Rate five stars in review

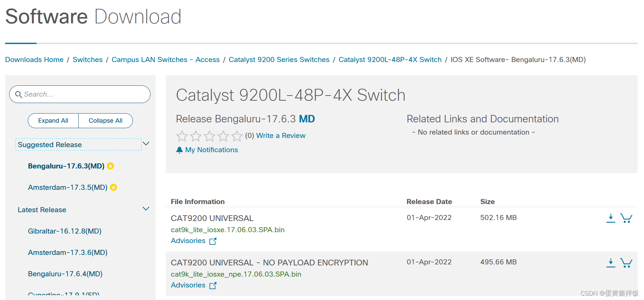[x=237, y=136]
